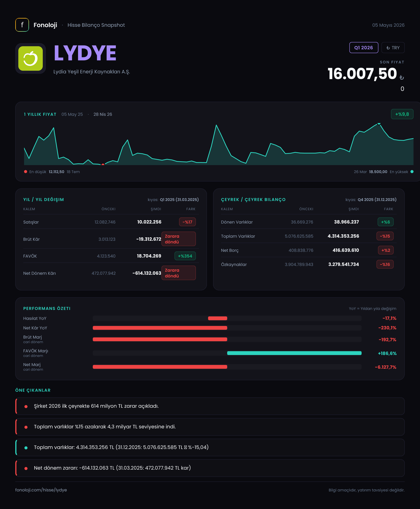This screenshot has width=420, height=509.
Task: Click the +%6 badge for Dönen Varlıklar
Action: [385, 222]
